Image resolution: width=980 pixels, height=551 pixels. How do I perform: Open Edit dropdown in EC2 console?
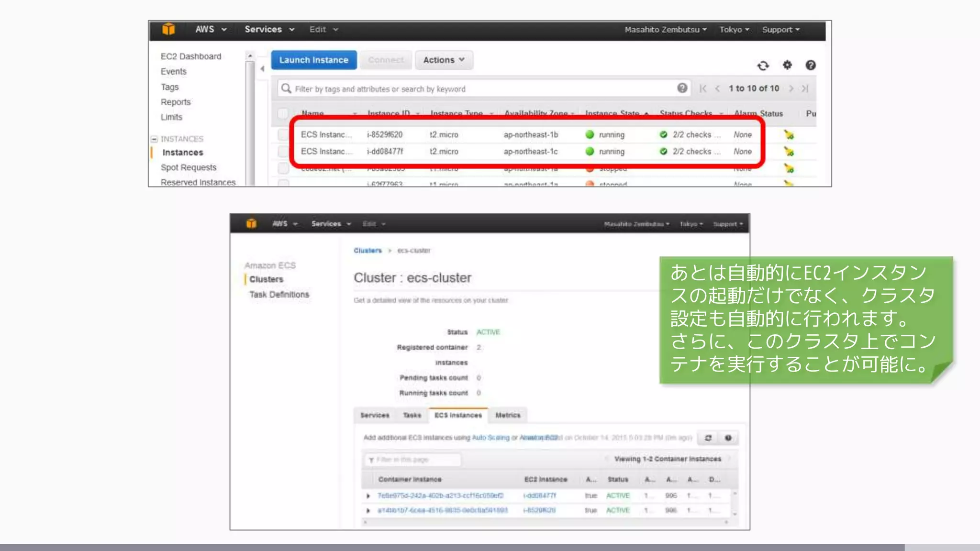323,29
